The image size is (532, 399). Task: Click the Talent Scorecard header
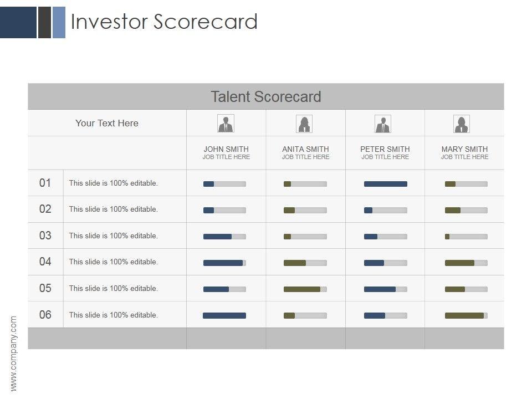click(266, 97)
